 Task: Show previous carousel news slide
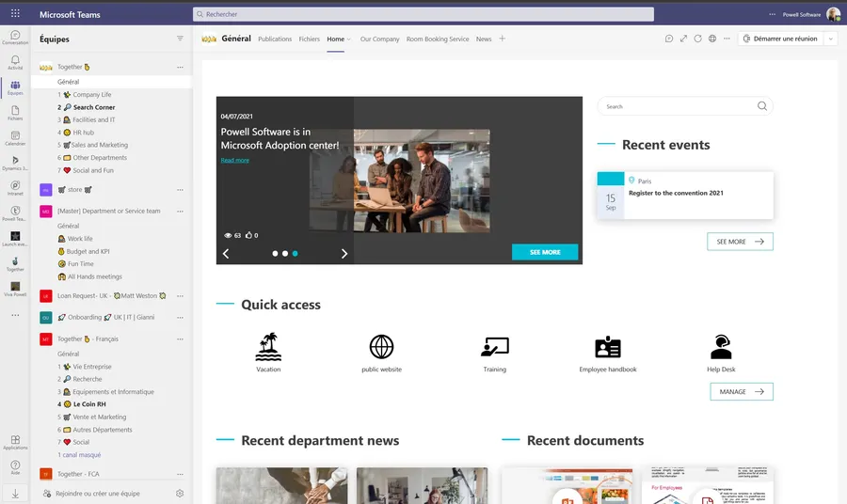click(226, 254)
